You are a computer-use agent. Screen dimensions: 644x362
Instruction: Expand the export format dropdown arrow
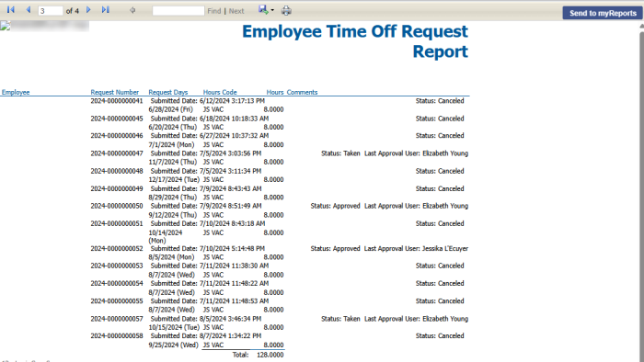click(x=272, y=10)
